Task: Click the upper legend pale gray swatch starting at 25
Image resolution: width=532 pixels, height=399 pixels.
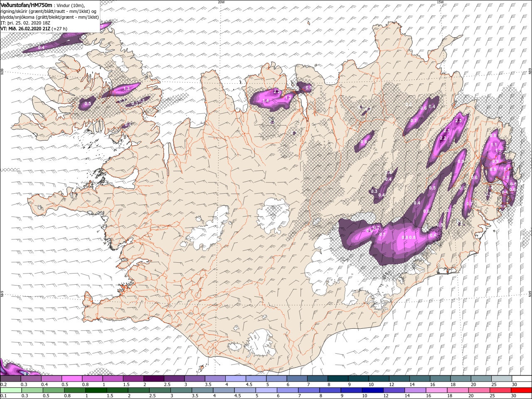Action: (x=501, y=379)
